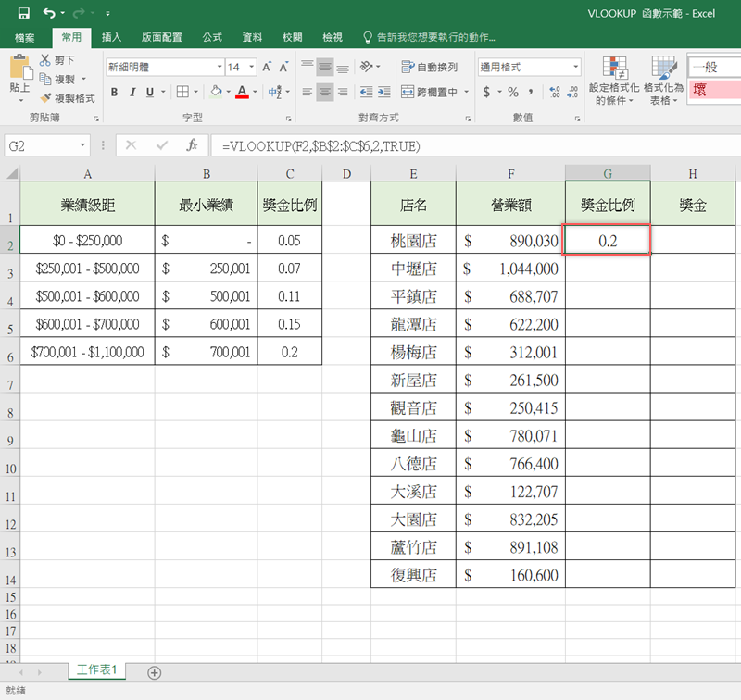This screenshot has width=741, height=700.
Task: Click the increase font size icon
Action: click(x=267, y=67)
